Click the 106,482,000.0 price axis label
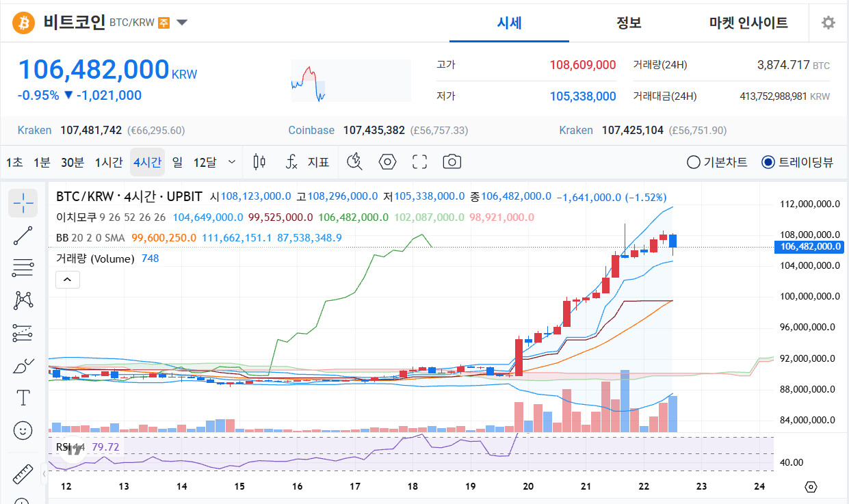Image resolution: width=849 pixels, height=504 pixels. 807,247
